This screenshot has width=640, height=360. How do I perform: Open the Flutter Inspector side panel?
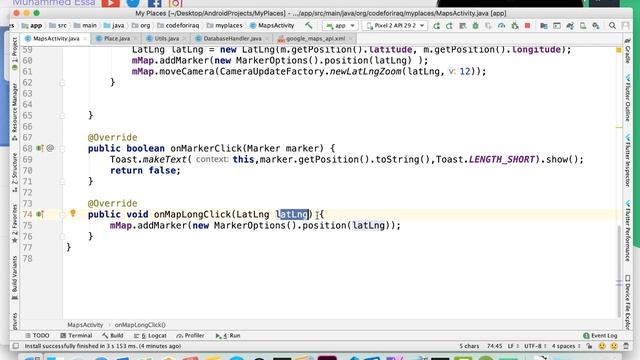[x=627, y=160]
